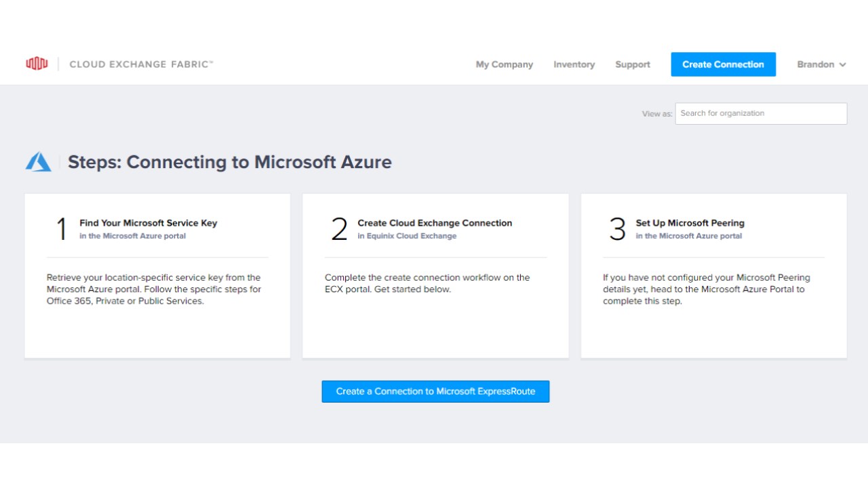Click the Equinix red logo icon

37,64
